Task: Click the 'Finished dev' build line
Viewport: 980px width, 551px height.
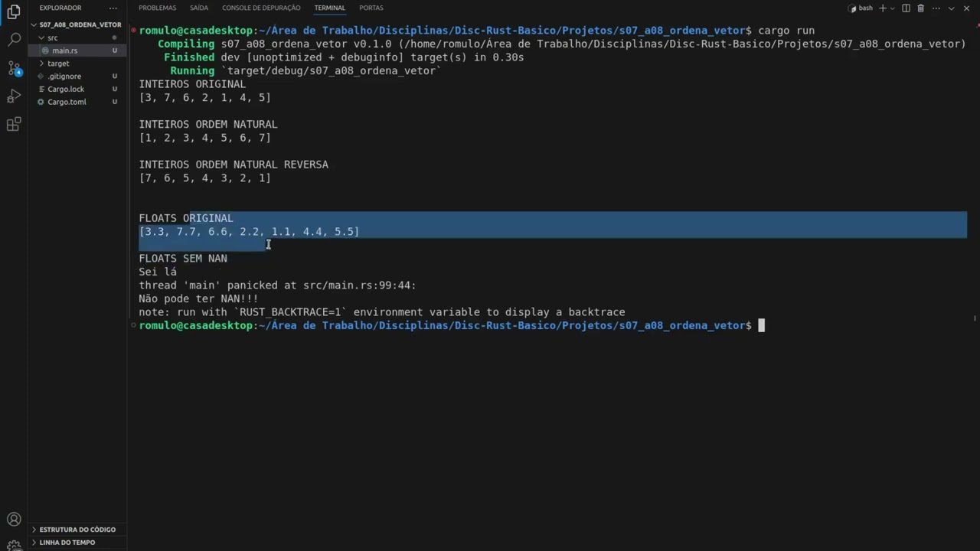Action: [344, 57]
